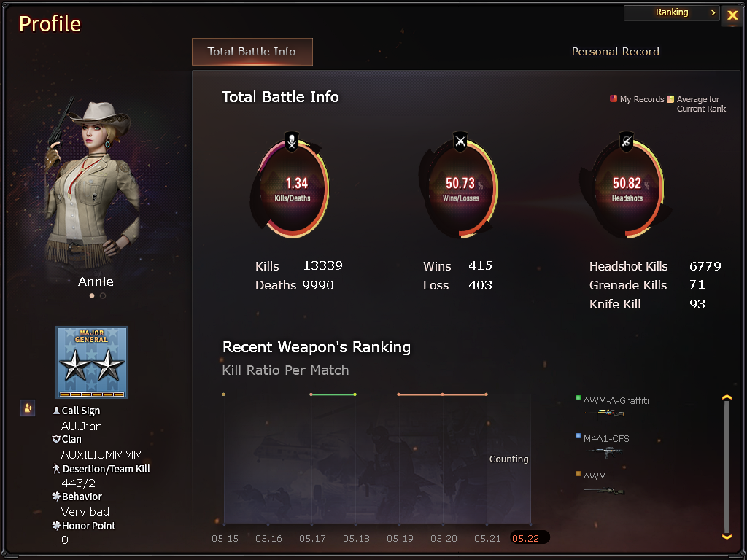Image resolution: width=747 pixels, height=560 pixels.
Task: Toggle the green AWM-A-Graffiti legend marker
Action: pos(578,397)
